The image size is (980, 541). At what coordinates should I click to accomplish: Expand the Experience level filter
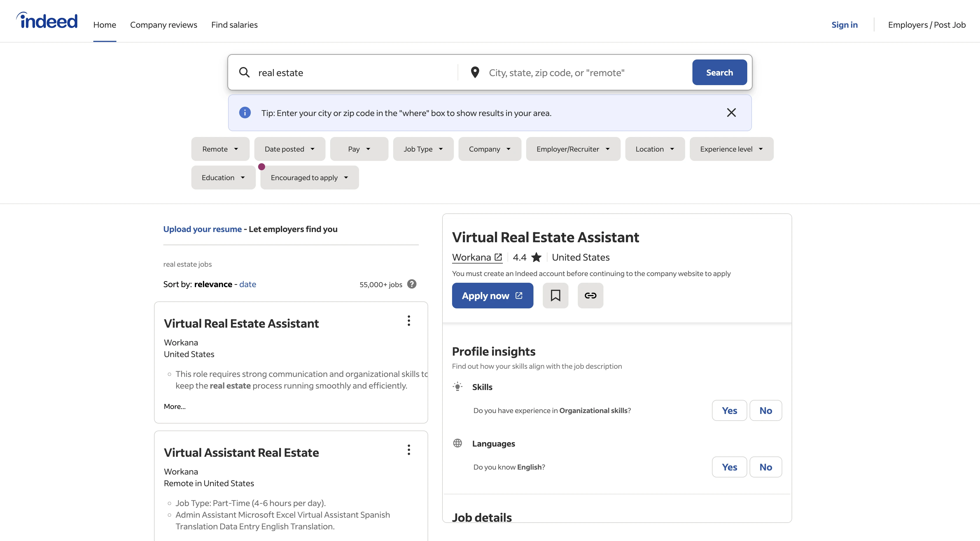[731, 149]
